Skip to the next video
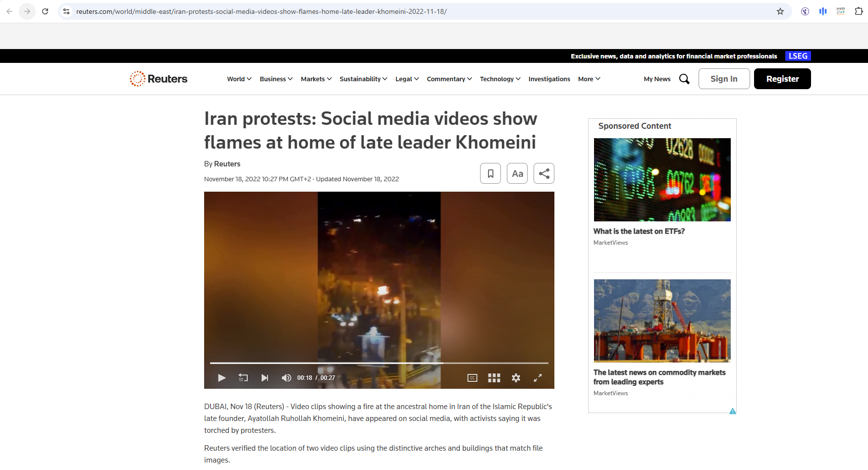Screen dimensions: 868x470 265,378
